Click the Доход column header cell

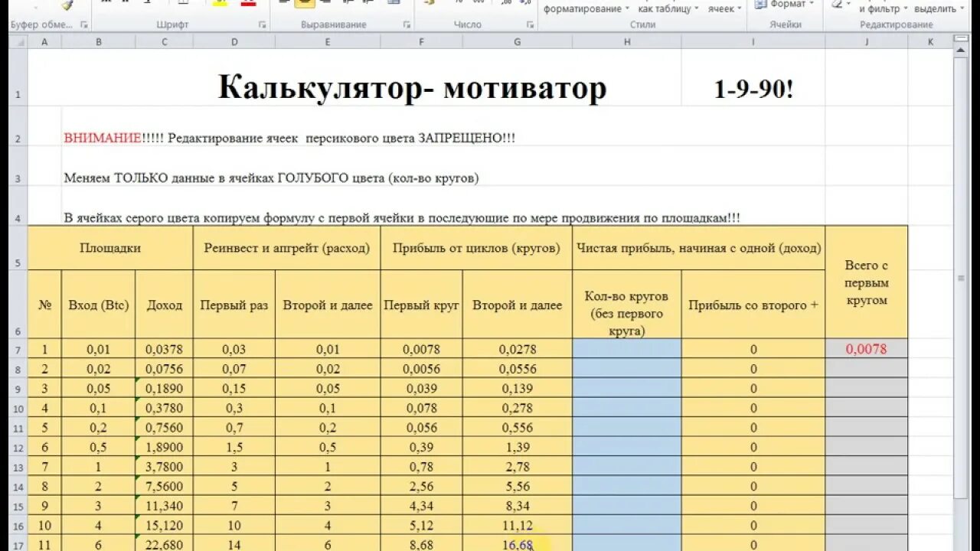click(165, 305)
